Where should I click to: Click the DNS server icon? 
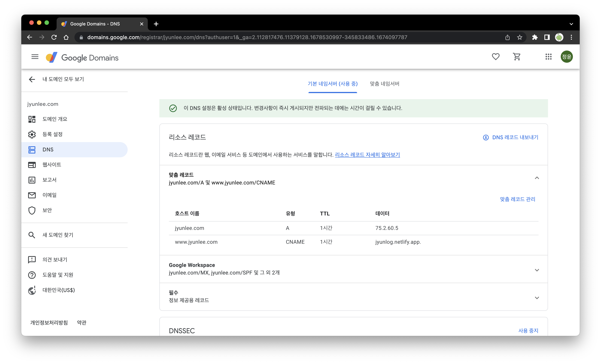click(x=32, y=150)
